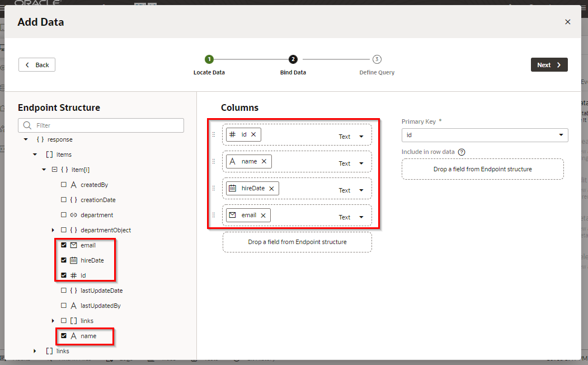Uncheck the email field checkbox
588x365 pixels.
[64, 245]
